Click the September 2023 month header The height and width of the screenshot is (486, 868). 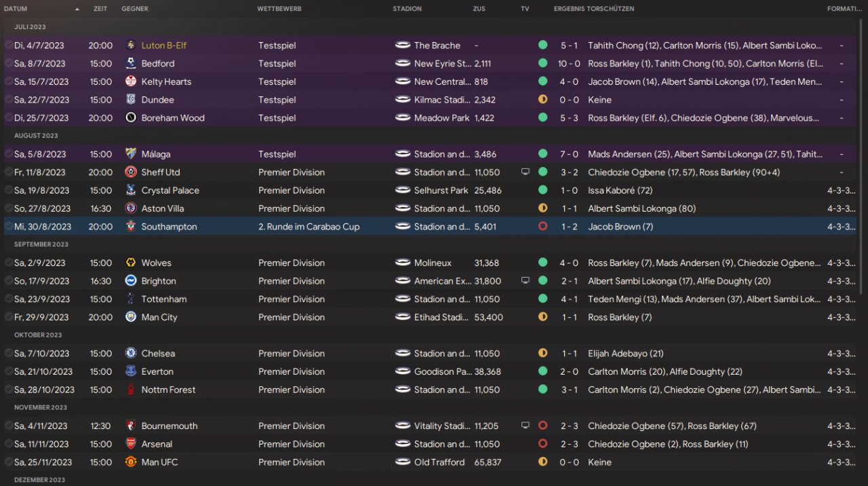(x=41, y=244)
